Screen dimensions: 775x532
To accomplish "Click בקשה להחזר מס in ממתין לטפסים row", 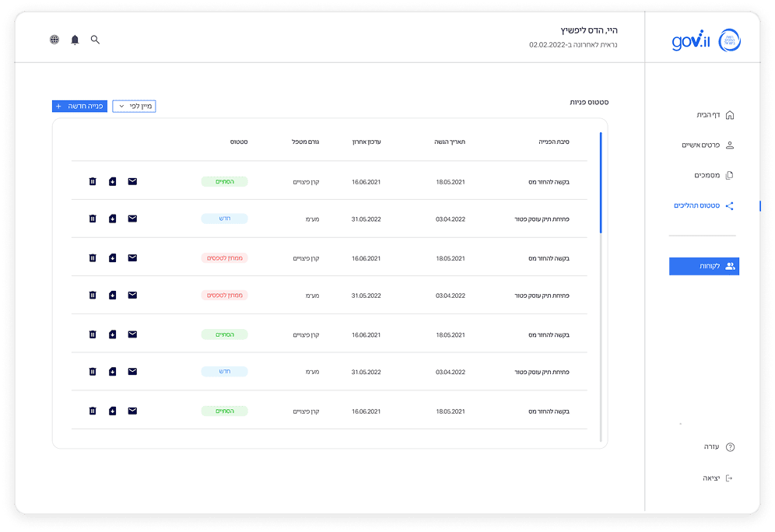I will 549,258.
